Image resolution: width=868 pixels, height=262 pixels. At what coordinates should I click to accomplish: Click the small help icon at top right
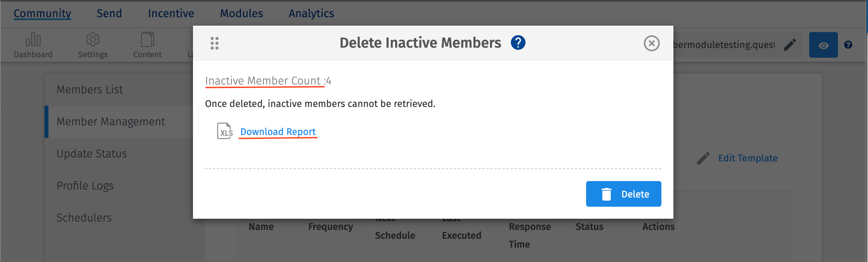[x=848, y=45]
